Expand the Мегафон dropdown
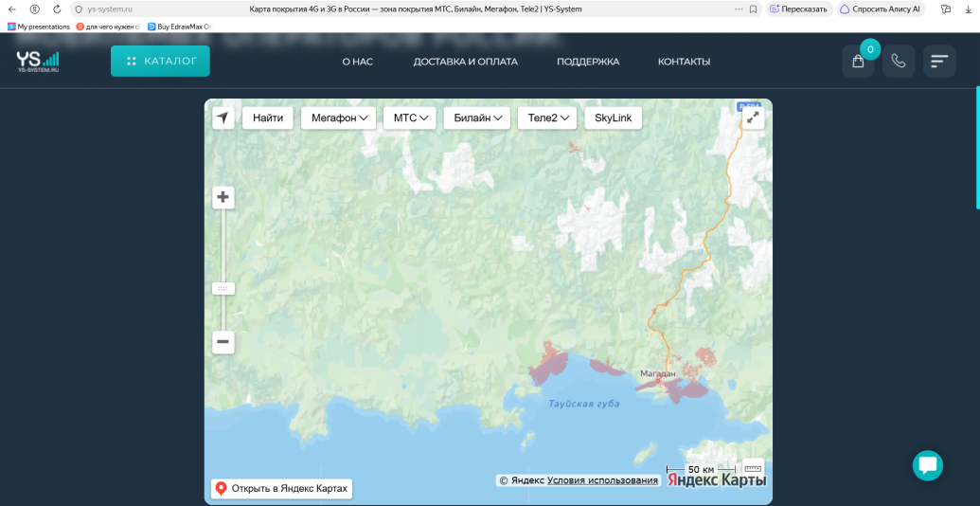 pos(338,117)
